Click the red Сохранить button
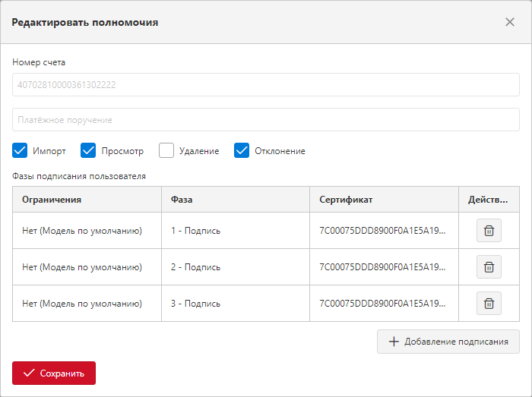Viewport: 532px width, 397px height. [x=54, y=373]
